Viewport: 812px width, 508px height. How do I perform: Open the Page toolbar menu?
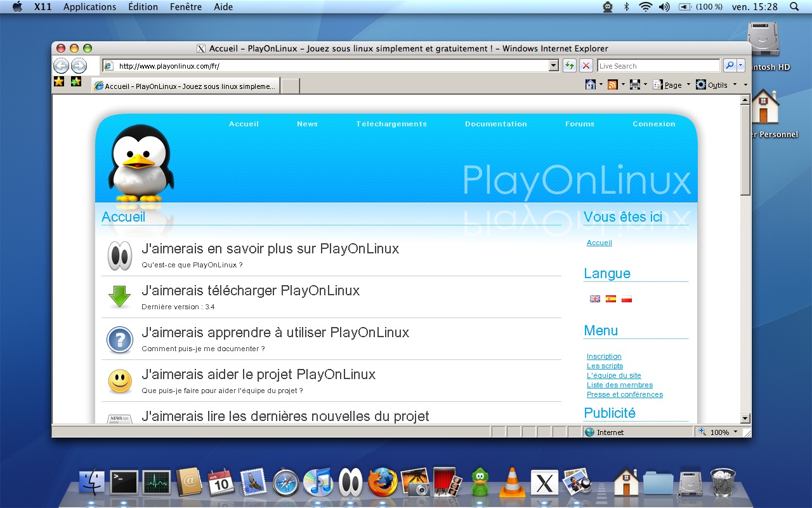pos(671,84)
